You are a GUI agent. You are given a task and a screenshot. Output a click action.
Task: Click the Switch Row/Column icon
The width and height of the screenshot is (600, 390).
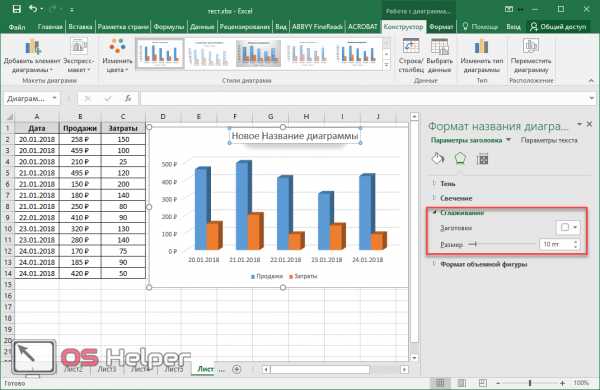point(411,47)
